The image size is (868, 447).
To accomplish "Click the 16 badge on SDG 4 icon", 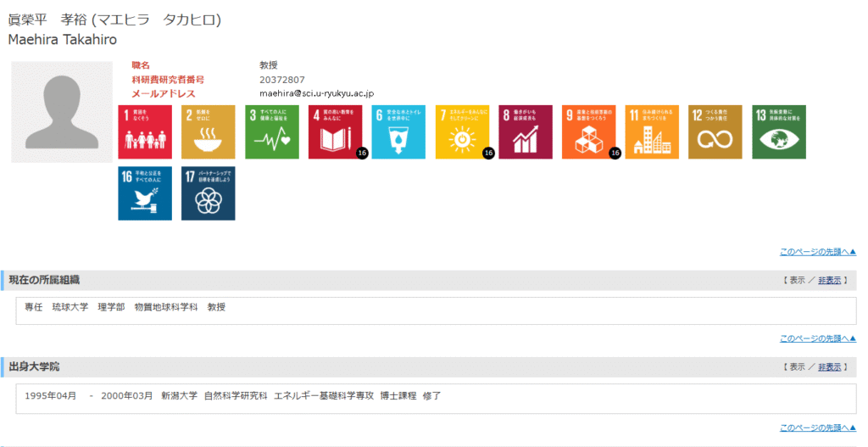I will point(362,153).
